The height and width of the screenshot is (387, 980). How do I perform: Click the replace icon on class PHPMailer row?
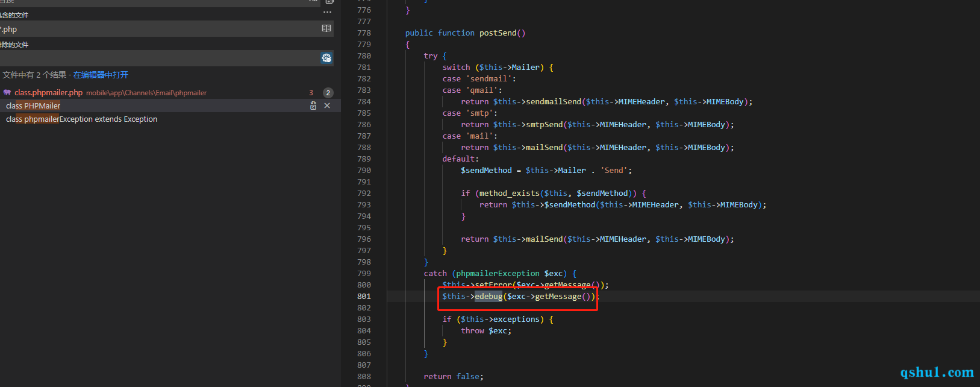click(313, 105)
